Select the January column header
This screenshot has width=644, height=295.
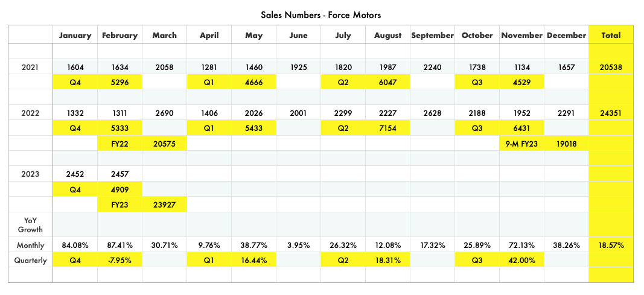[75, 36]
